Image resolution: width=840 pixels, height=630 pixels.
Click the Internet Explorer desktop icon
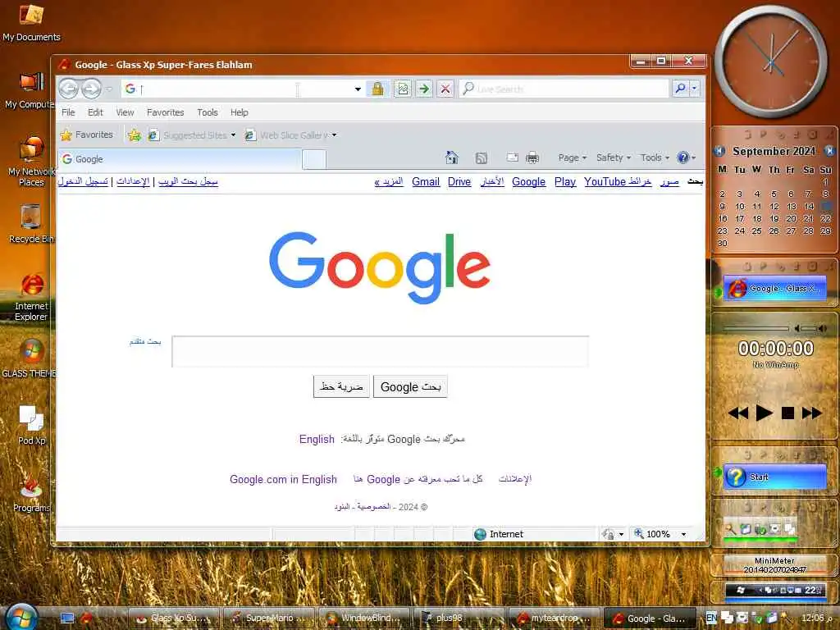32,296
